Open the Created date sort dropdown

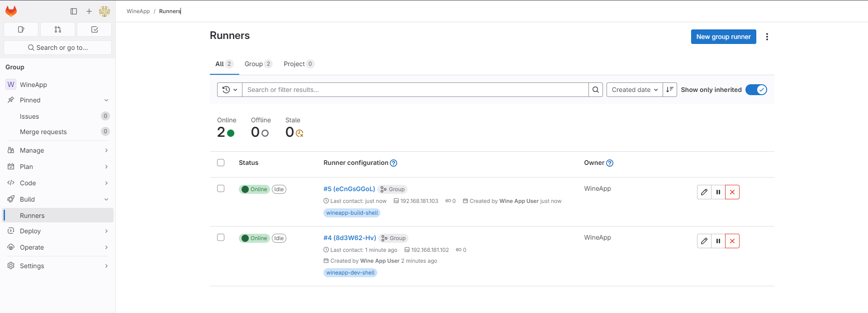point(634,90)
